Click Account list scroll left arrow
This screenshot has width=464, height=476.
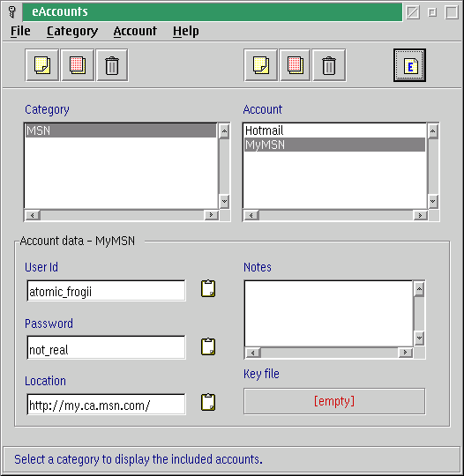[x=251, y=215]
